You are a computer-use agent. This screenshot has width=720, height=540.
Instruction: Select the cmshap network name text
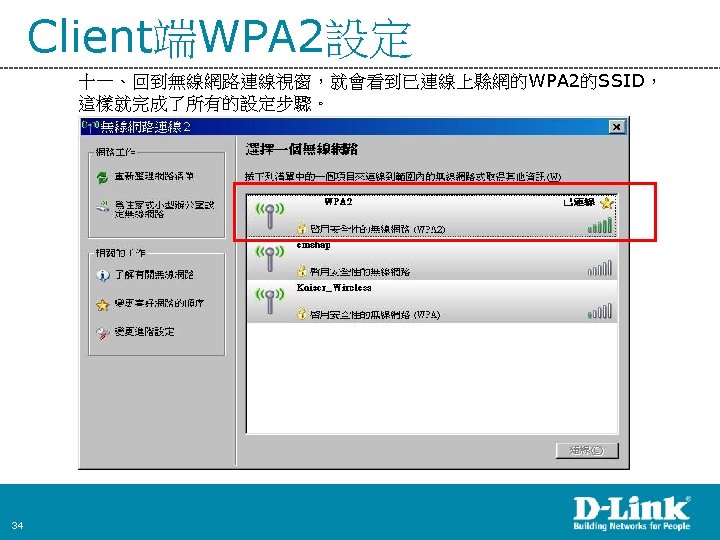(313, 245)
